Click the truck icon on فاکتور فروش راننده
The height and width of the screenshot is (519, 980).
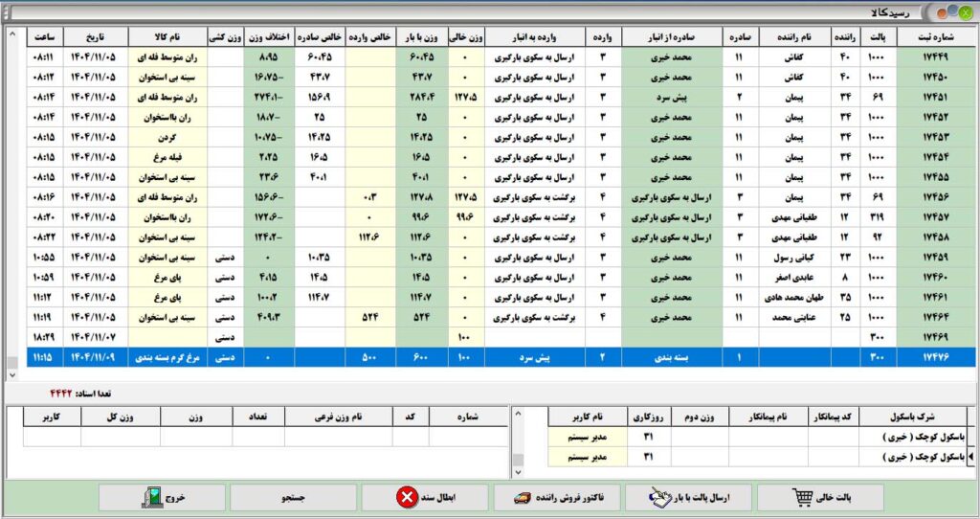tap(523, 498)
